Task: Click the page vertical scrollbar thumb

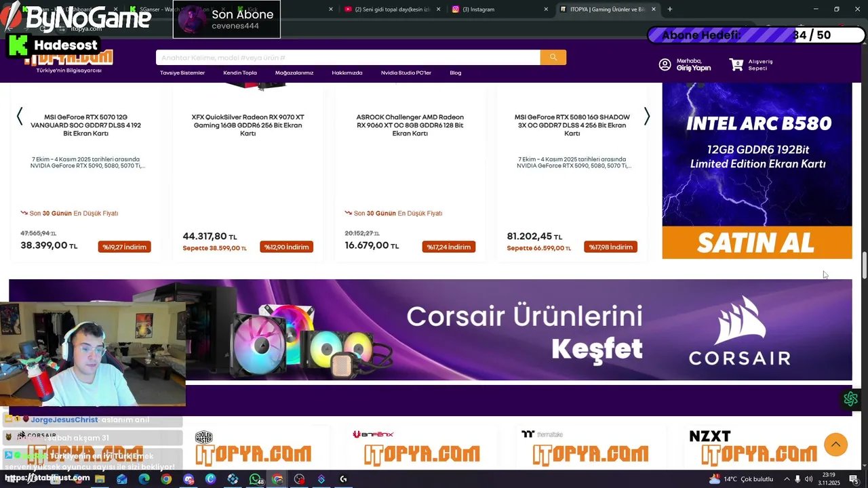Action: [865, 266]
